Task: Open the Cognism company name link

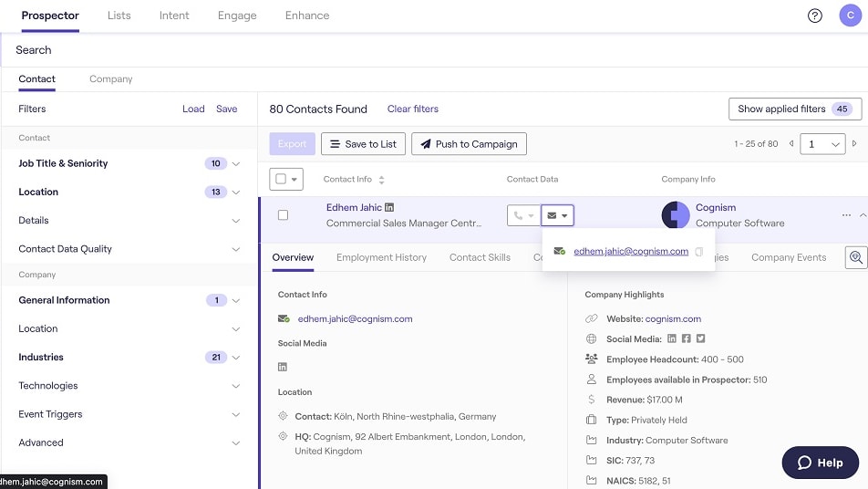Action: pos(715,207)
